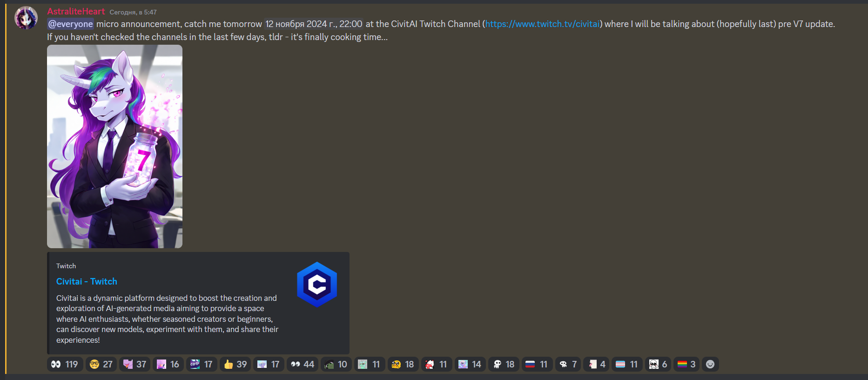Viewport: 868px width, 380px height.
Task: Click the white character reaction showing 6
Action: (x=658, y=364)
